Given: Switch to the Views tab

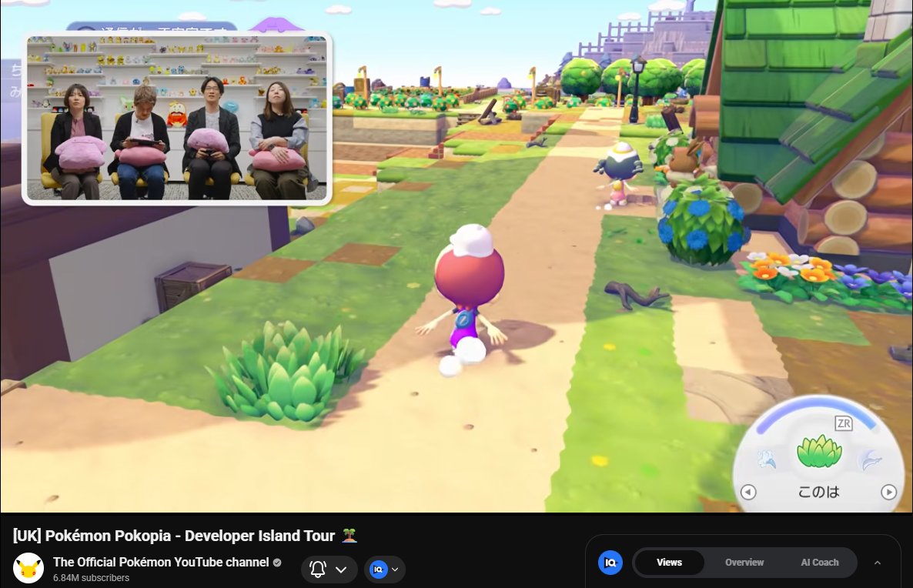Looking at the screenshot, I should pyautogui.click(x=669, y=563).
